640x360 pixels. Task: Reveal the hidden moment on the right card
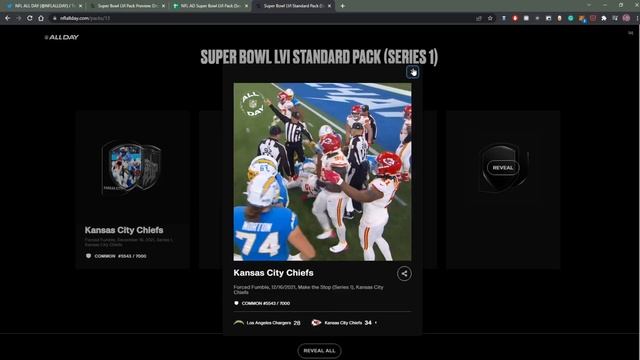point(503,168)
